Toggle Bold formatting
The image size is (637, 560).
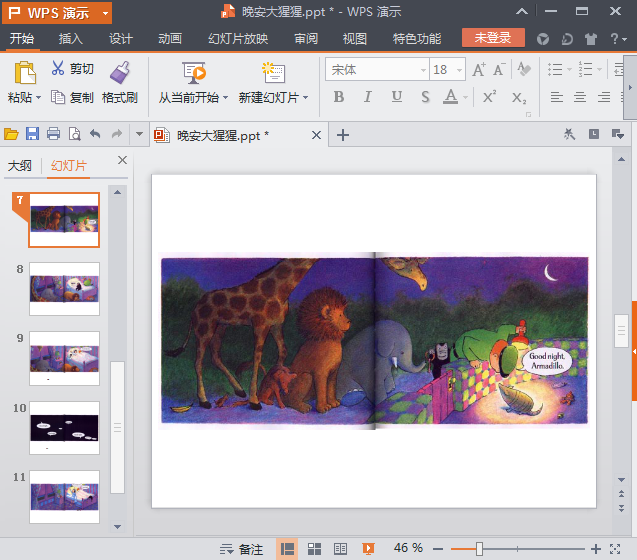(x=339, y=97)
